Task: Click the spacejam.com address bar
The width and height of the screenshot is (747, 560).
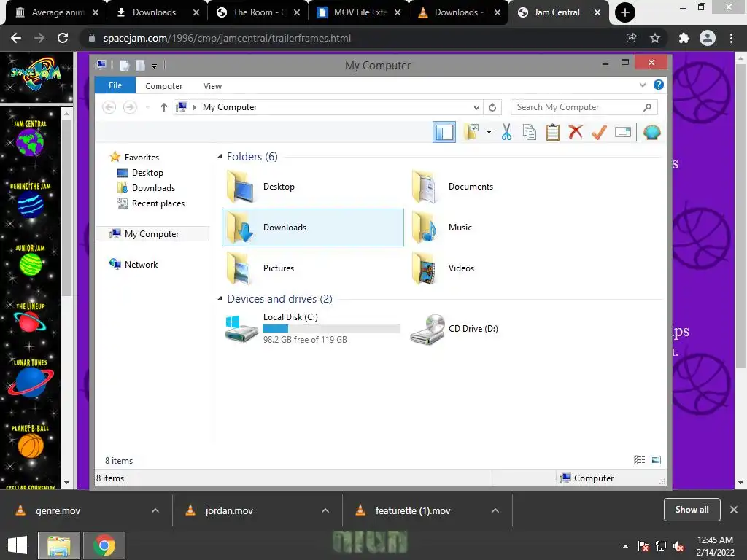Action: pyautogui.click(x=352, y=38)
